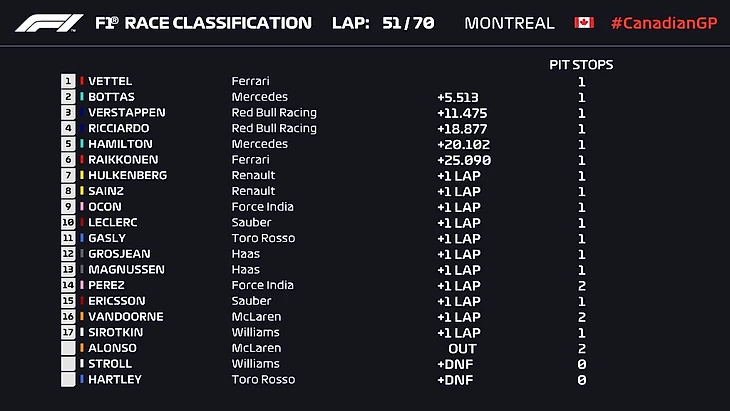Click the LAP 51/70 counter
The image size is (730, 411).
tap(382, 23)
